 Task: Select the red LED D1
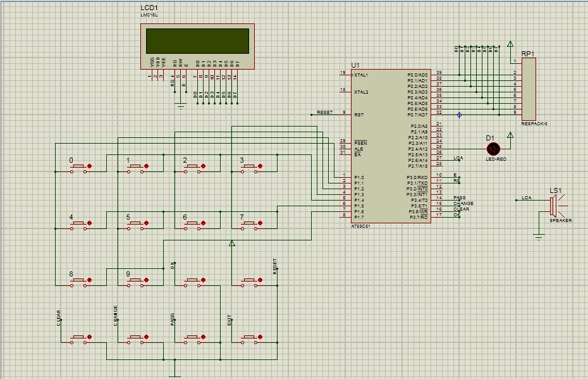pos(493,149)
